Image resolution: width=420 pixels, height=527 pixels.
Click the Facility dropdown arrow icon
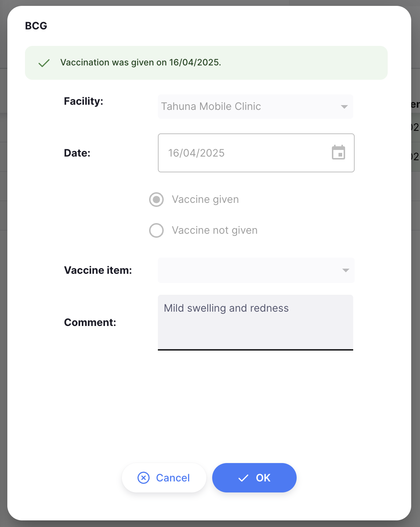tap(344, 107)
